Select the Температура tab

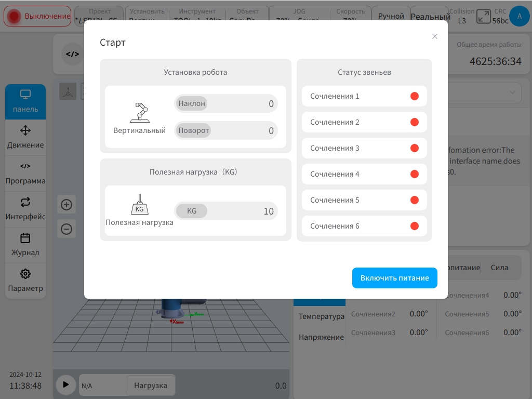[321, 316]
